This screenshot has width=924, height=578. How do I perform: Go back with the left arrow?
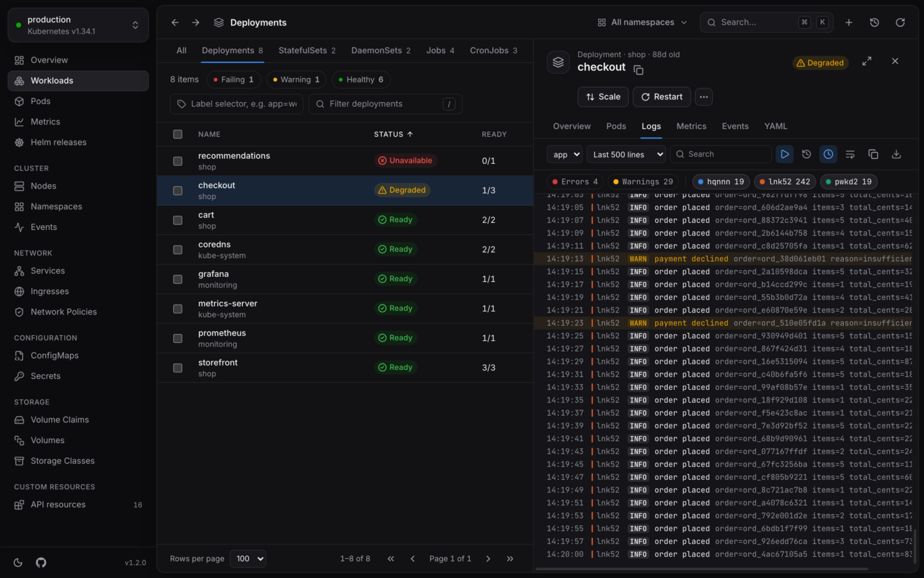(175, 22)
